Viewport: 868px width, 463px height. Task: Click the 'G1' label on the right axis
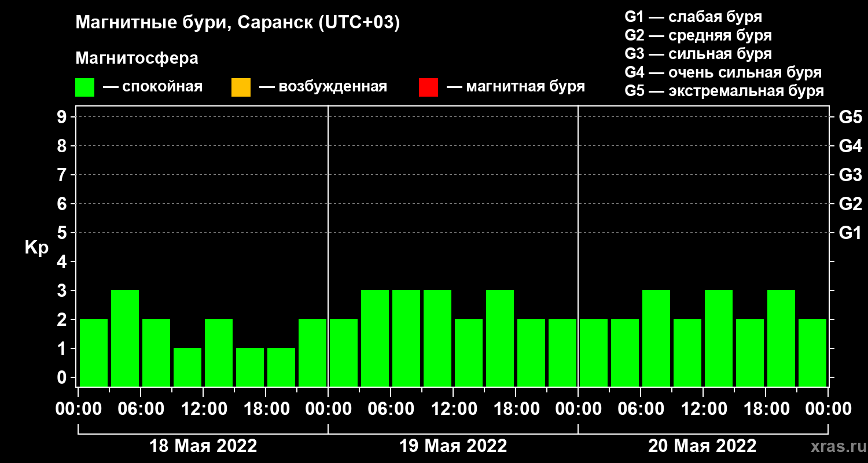point(850,233)
